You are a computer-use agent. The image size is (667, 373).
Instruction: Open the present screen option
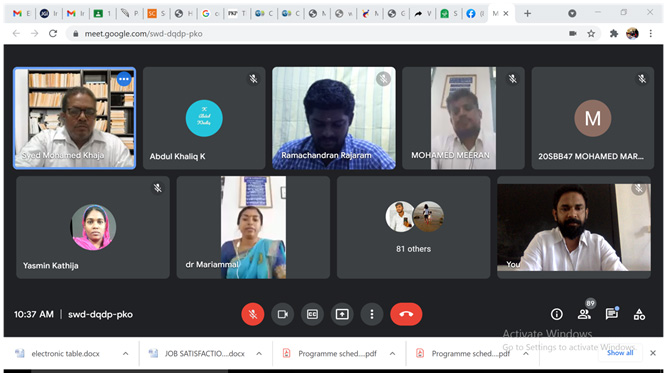pyautogui.click(x=342, y=314)
